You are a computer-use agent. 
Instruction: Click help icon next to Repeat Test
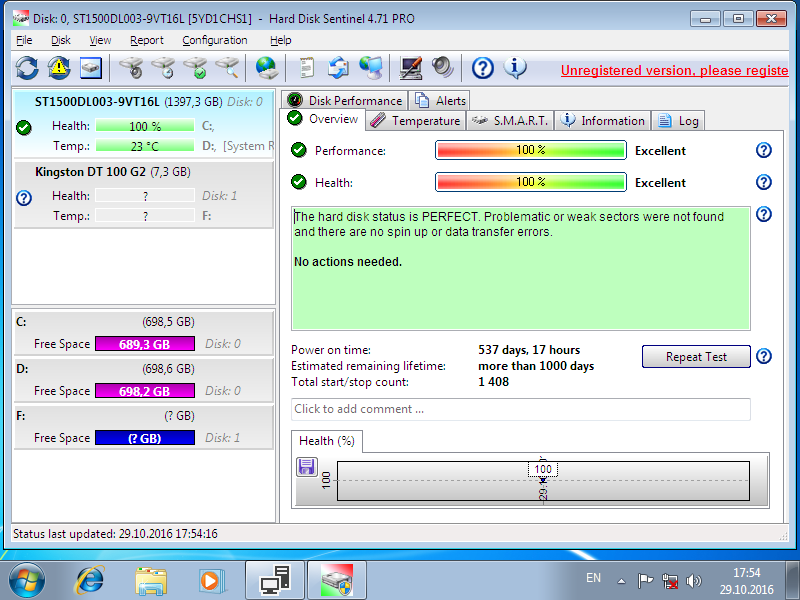click(x=763, y=356)
